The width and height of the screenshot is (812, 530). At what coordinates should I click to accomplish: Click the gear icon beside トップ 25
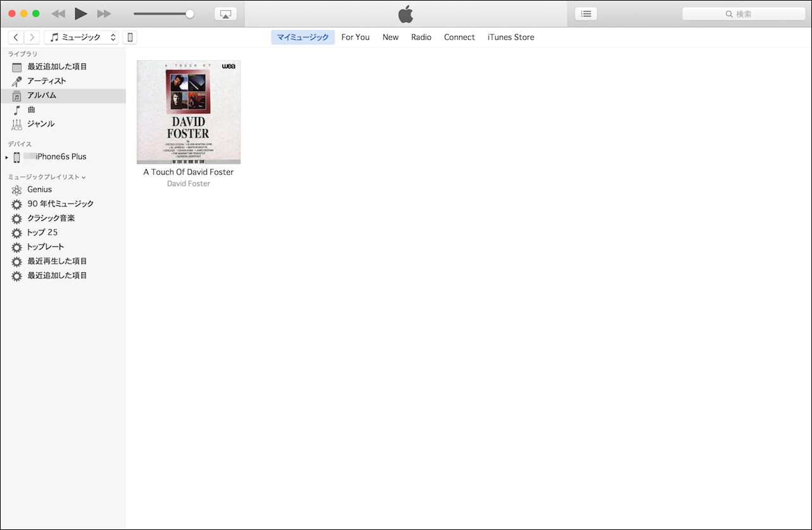coord(17,232)
